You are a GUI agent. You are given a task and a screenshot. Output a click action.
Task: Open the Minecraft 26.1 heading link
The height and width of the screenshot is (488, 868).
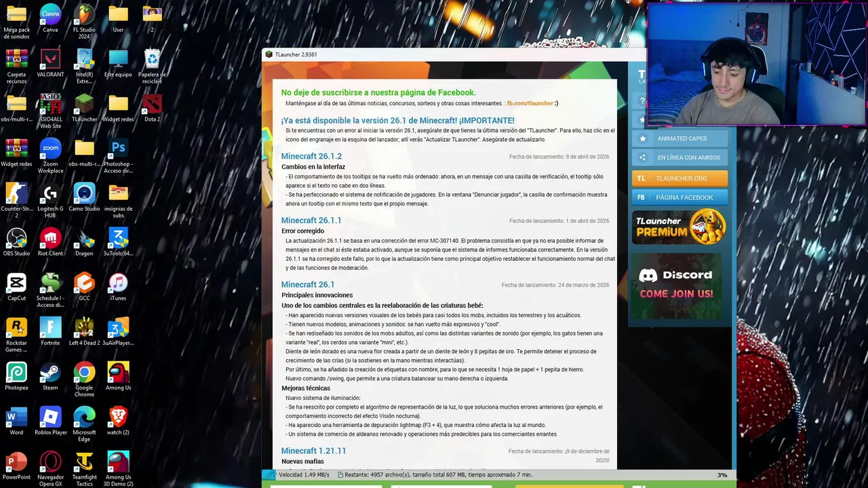[x=308, y=285]
